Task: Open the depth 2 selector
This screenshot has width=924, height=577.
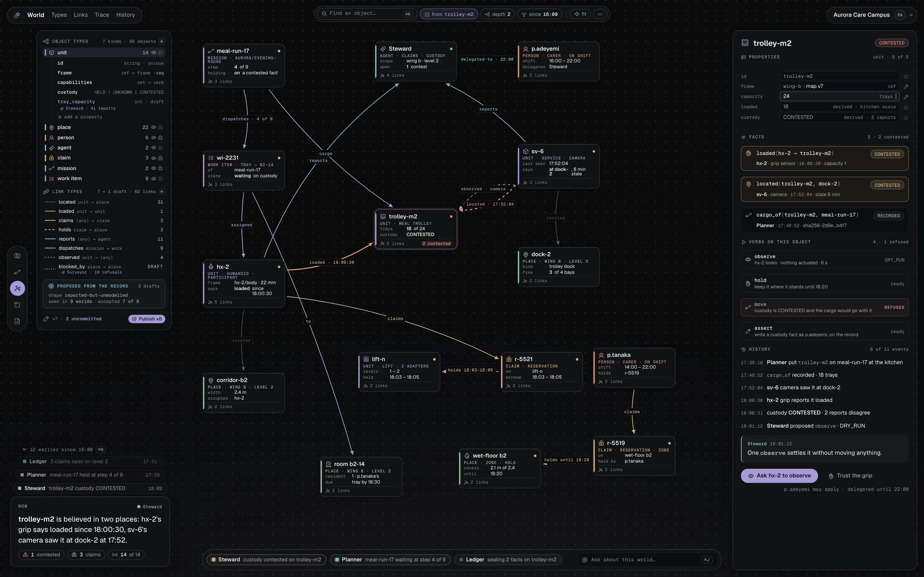Action: tap(498, 14)
